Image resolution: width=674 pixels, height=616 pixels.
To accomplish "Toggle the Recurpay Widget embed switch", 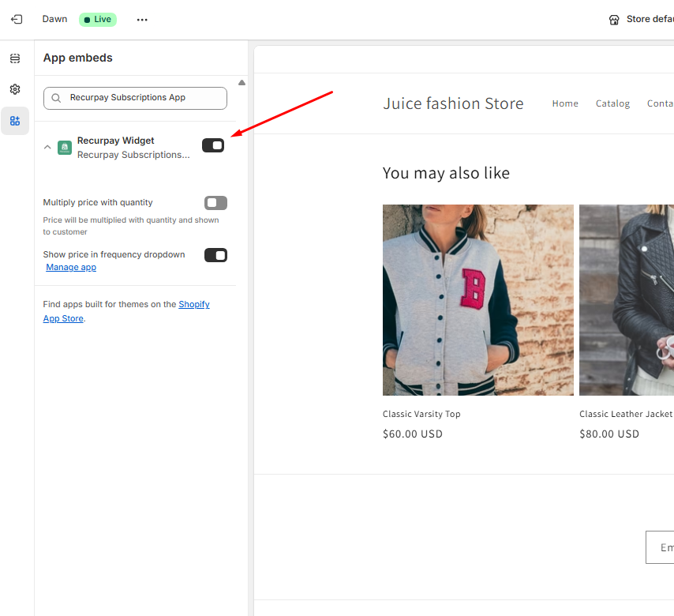I will [x=213, y=145].
